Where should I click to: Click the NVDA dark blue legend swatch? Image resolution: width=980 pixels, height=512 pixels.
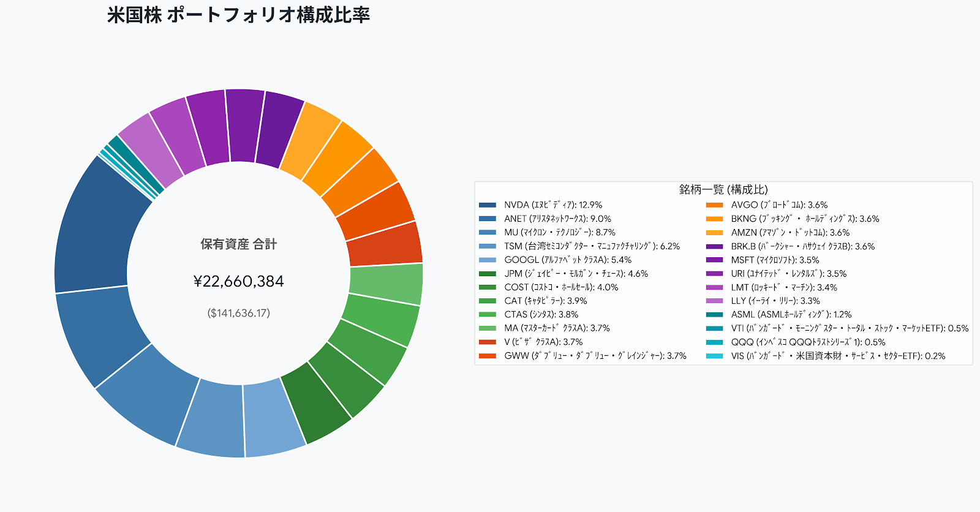pos(488,205)
